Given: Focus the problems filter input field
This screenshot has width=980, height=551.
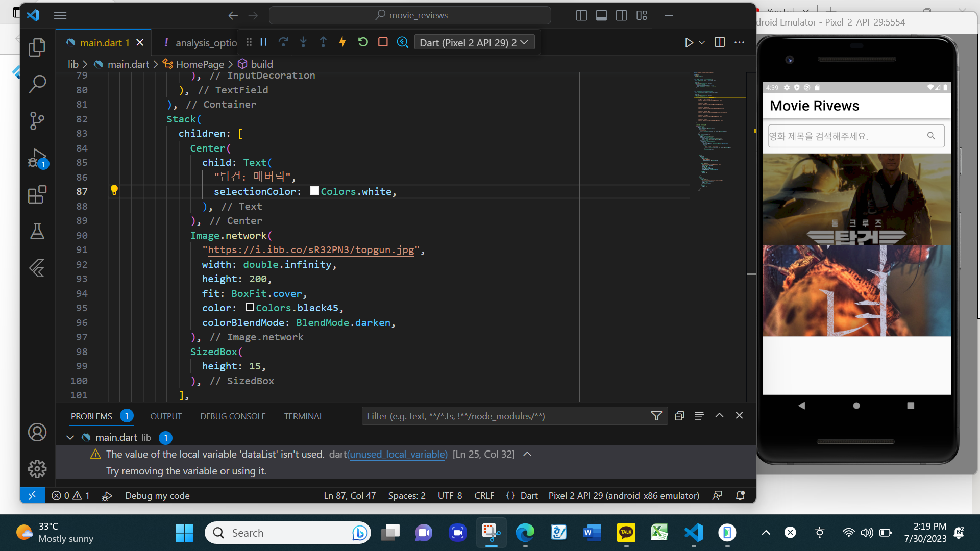Looking at the screenshot, I should [505, 416].
